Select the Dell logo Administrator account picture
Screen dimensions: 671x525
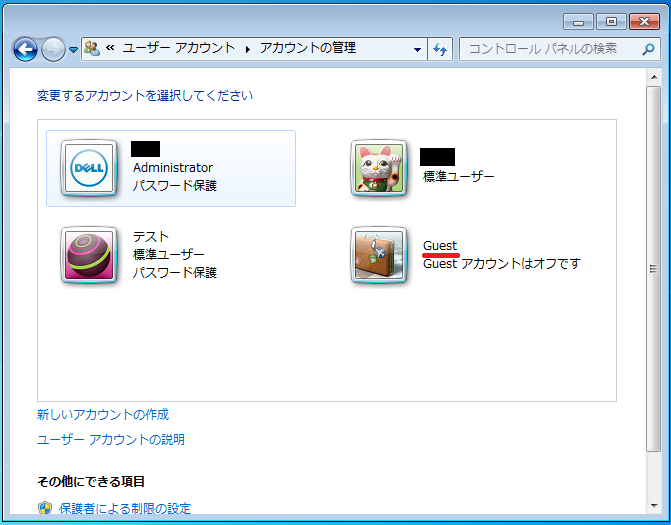[x=89, y=168]
